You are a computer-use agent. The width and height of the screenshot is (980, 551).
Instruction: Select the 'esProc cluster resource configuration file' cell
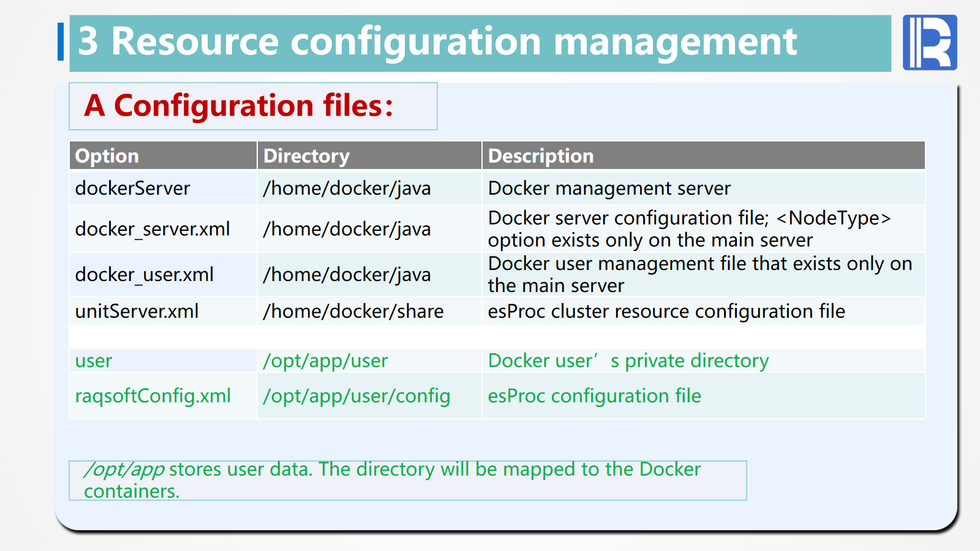coord(666,312)
